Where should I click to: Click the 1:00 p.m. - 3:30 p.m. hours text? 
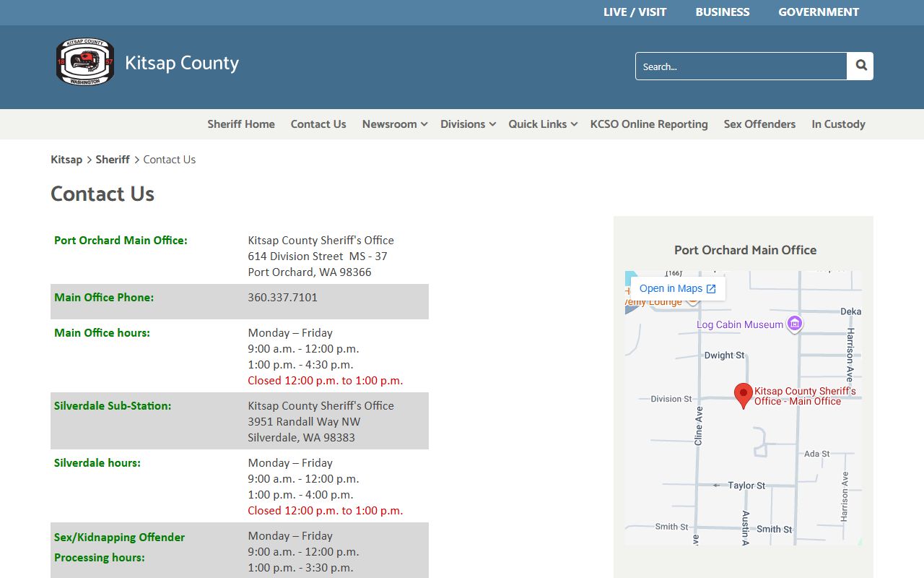point(300,567)
